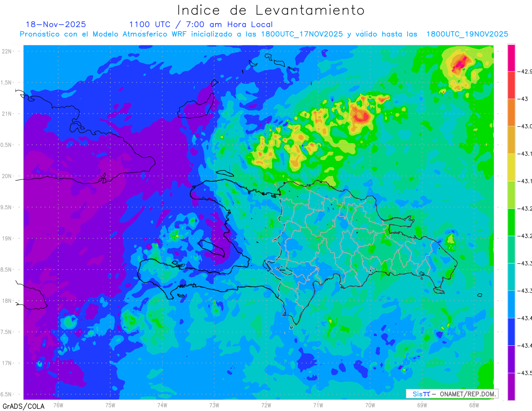The width and height of the screenshot is (532, 411).
Task: Click the '19N' latitude label
Action: tap(7, 238)
